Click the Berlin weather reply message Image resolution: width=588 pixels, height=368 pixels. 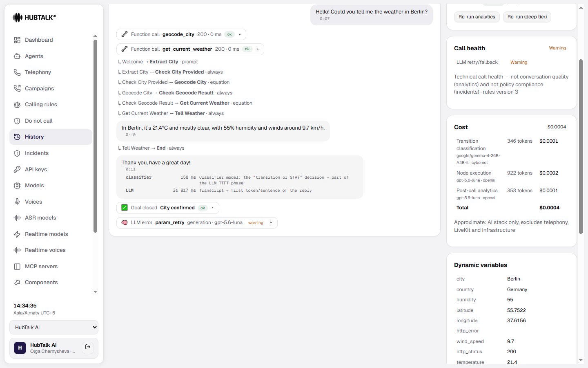coord(223,131)
